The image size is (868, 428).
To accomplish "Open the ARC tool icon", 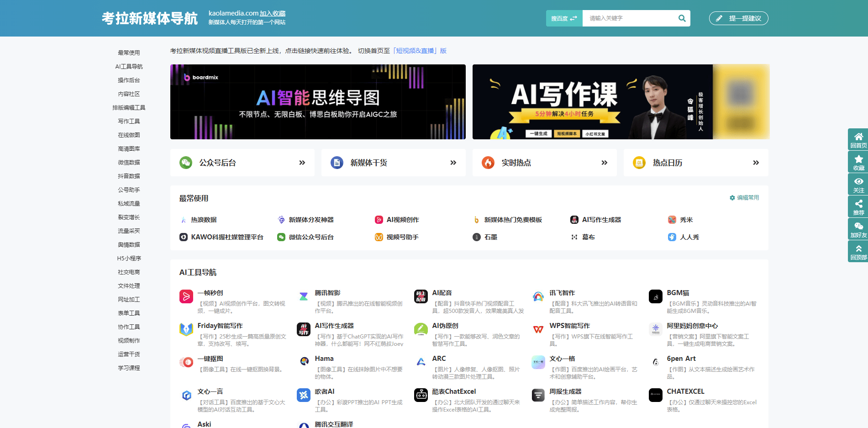I will (x=421, y=362).
